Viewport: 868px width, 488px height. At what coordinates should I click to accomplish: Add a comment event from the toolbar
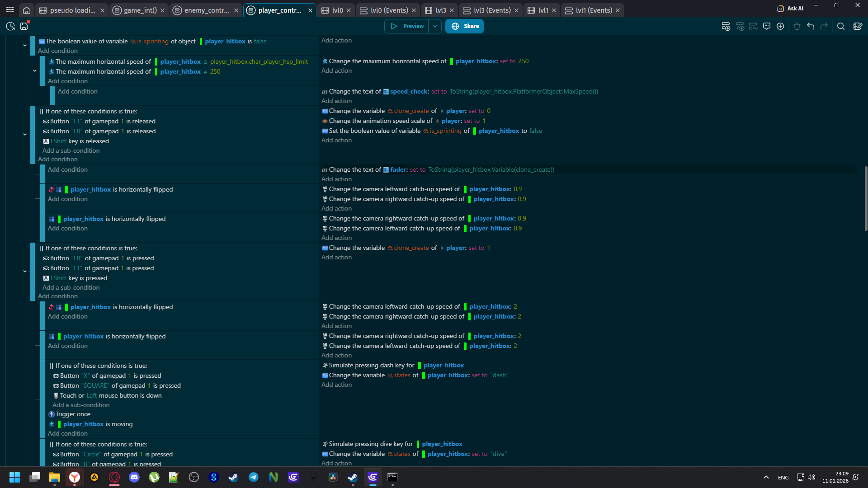(x=767, y=26)
